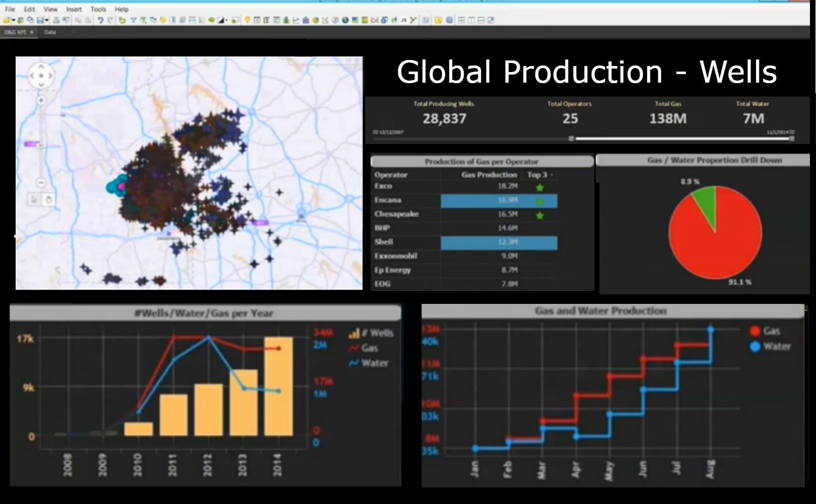The image size is (816, 504).
Task: Switch to the Data tab
Action: 50,32
